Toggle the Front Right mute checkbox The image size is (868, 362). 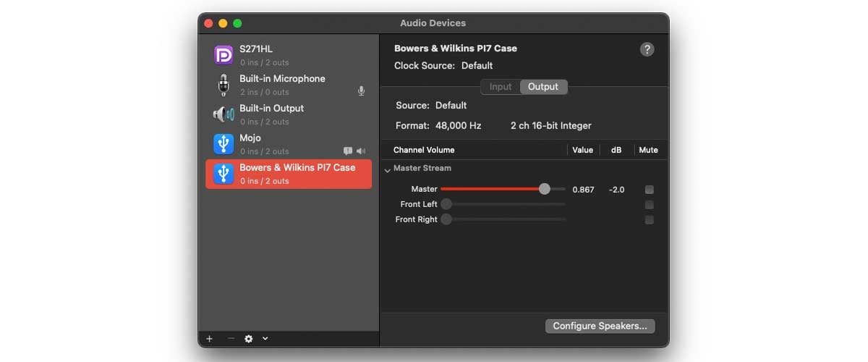coord(650,220)
